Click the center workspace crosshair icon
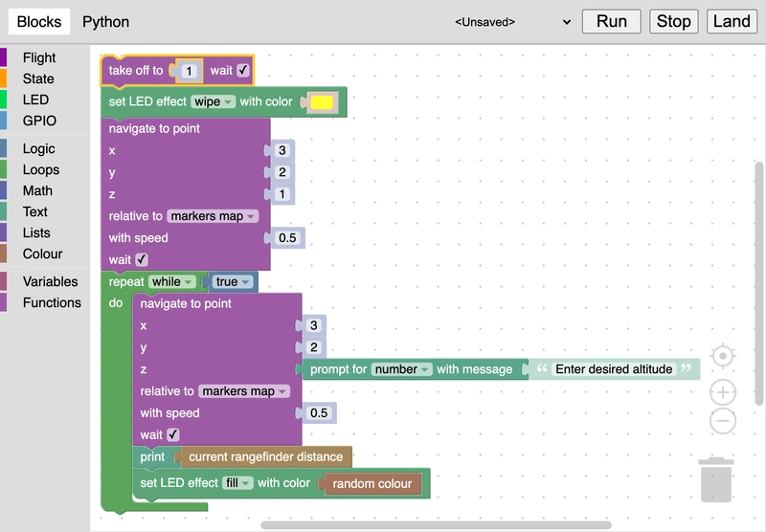This screenshot has height=532, width=766. pyautogui.click(x=723, y=357)
